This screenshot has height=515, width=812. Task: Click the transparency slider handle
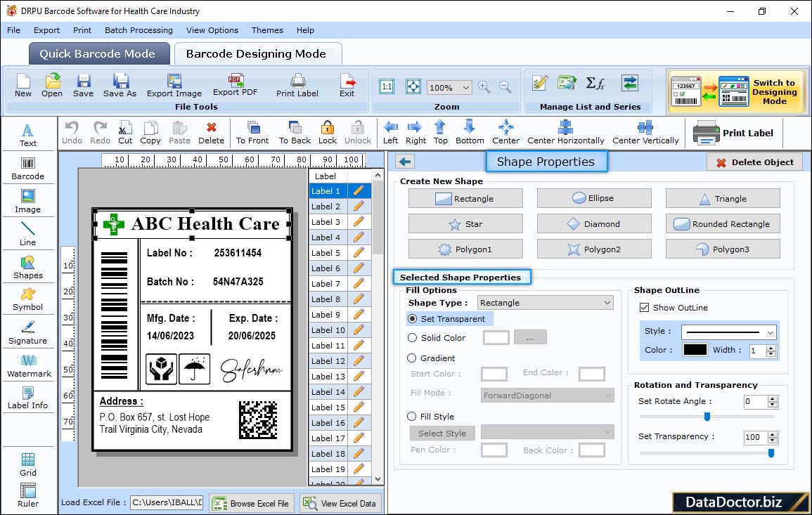tap(771, 453)
